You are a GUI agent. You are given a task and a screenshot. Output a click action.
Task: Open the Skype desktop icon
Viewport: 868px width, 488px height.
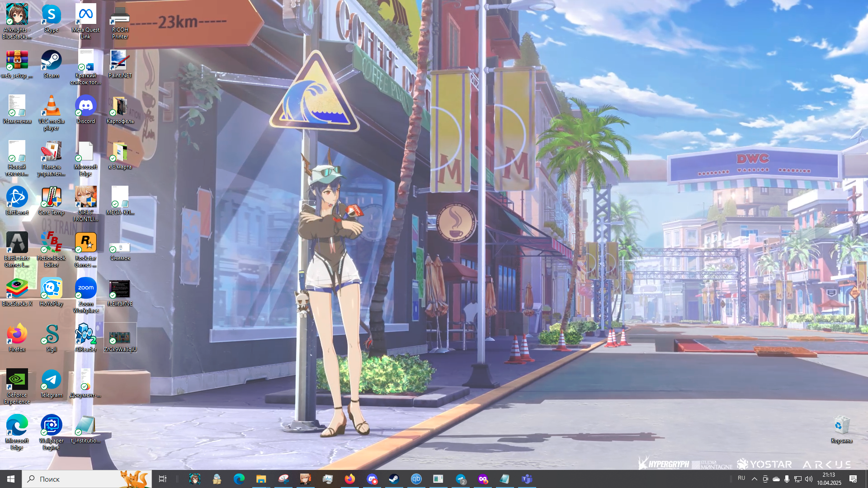[52, 18]
